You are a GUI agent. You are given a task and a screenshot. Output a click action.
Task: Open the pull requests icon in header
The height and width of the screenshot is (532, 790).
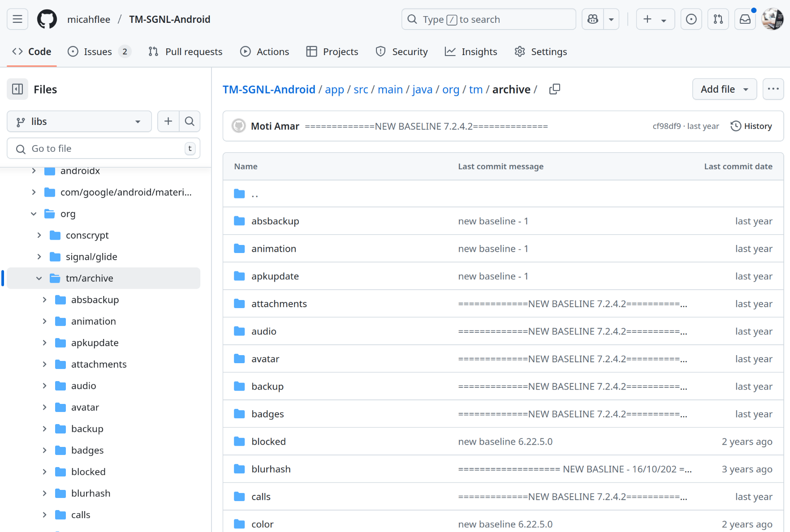tap(718, 19)
